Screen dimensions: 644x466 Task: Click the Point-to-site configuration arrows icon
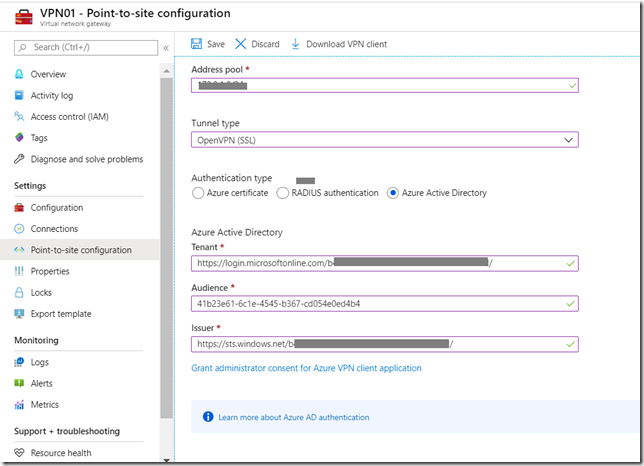click(19, 250)
